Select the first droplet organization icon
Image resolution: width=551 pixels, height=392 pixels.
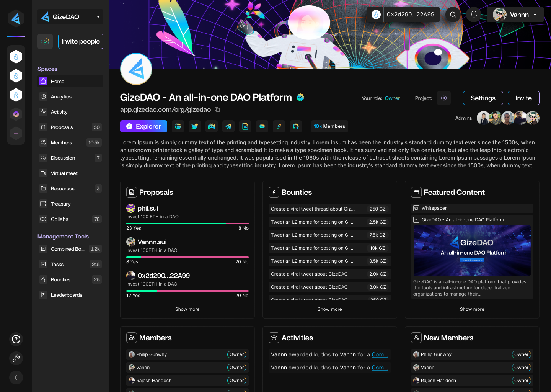[x=16, y=57]
